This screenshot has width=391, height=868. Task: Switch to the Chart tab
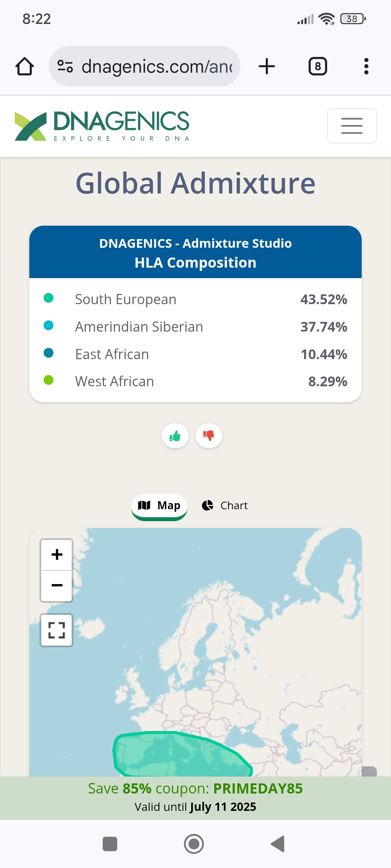(225, 506)
